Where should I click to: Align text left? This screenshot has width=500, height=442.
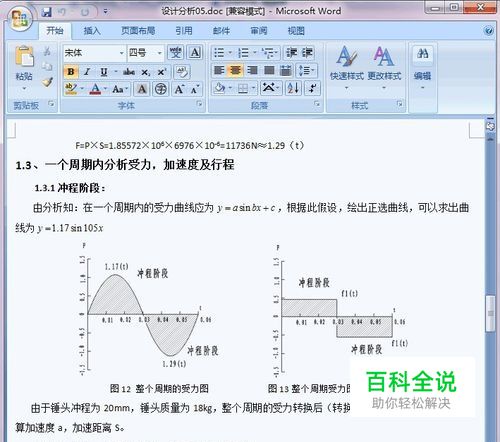click(x=219, y=70)
